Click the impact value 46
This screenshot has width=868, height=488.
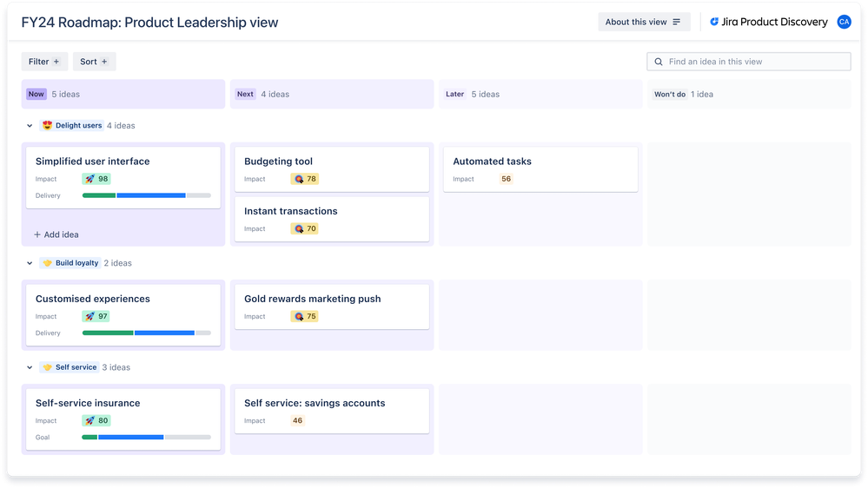pyautogui.click(x=297, y=420)
